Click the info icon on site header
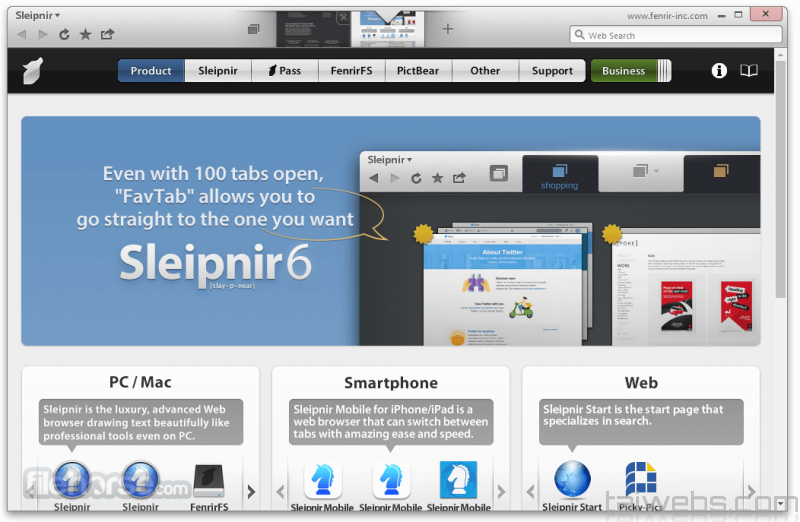The height and width of the screenshot is (522, 800). pos(718,71)
